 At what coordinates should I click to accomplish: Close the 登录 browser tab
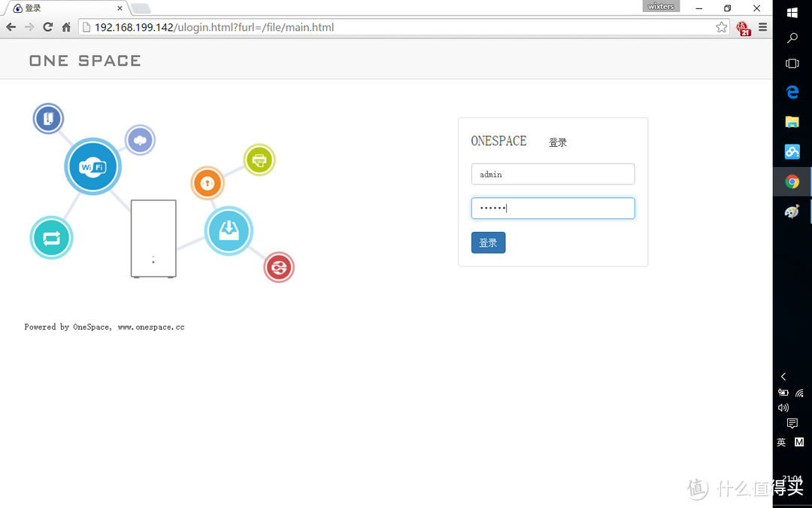tap(120, 8)
